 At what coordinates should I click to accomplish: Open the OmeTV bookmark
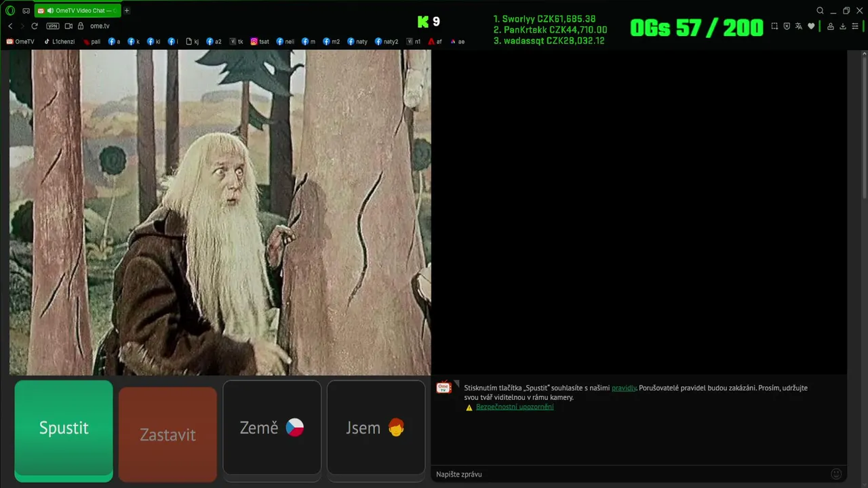20,41
